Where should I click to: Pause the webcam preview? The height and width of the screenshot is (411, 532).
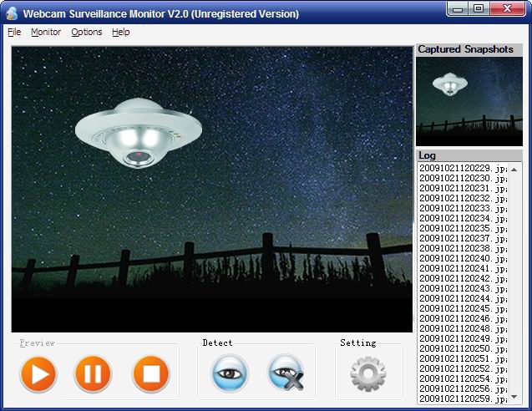(93, 373)
